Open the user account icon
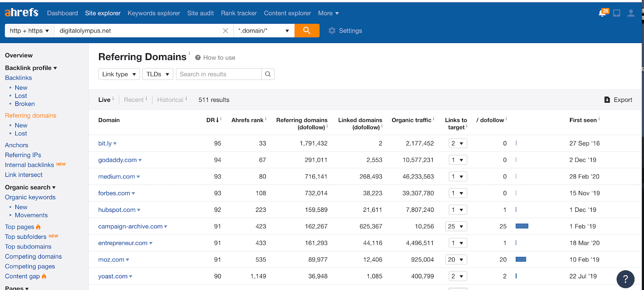The width and height of the screenshot is (644, 290). point(631,13)
